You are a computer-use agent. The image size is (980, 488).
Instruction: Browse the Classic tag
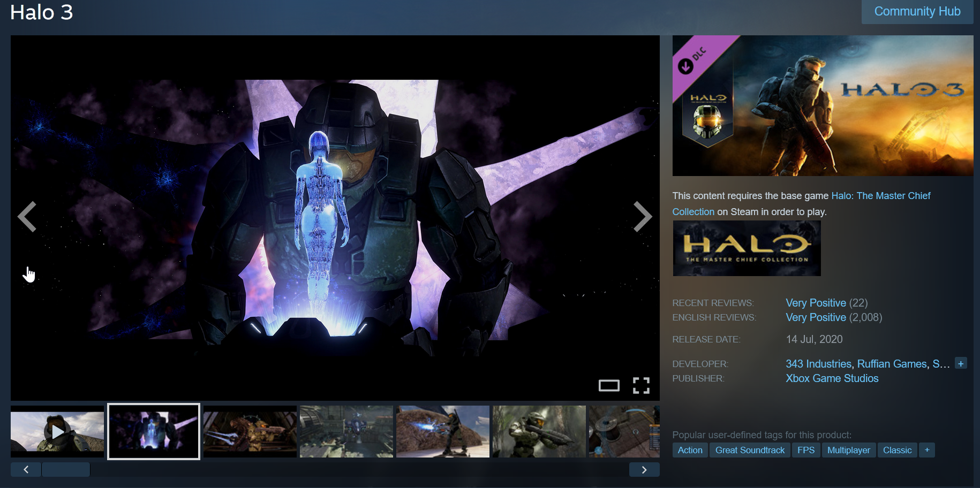tap(898, 450)
